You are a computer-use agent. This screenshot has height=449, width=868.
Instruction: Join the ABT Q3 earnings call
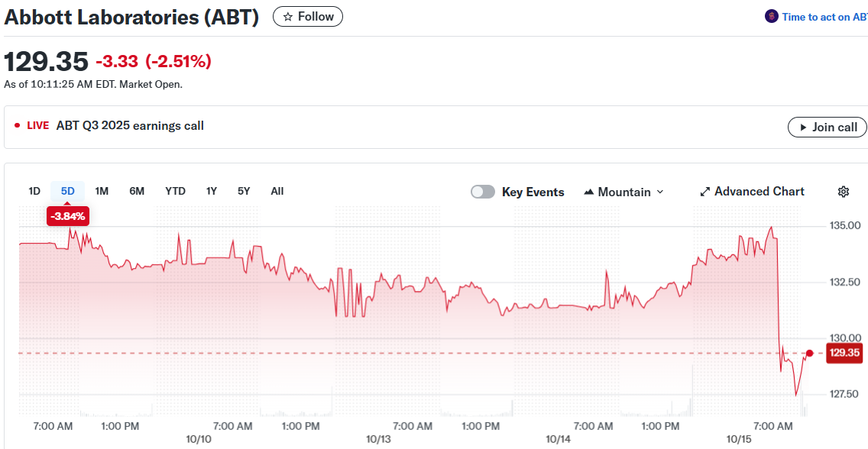(827, 128)
